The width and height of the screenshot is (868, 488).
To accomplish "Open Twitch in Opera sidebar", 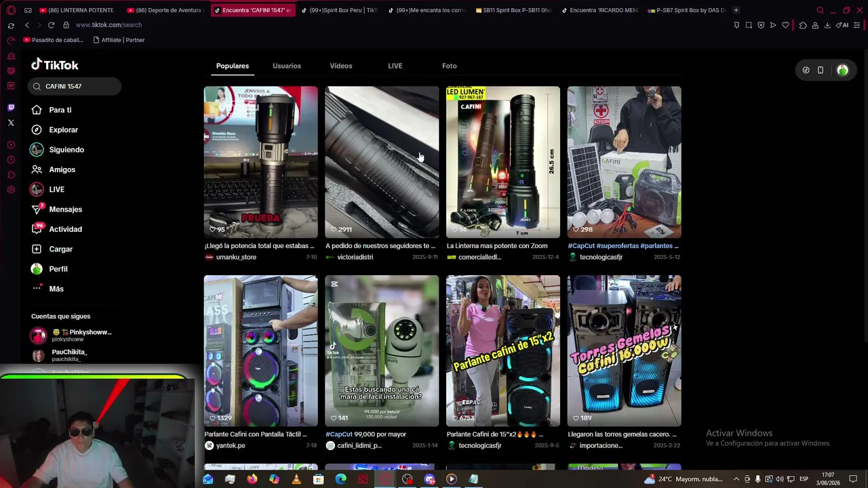I will tap(11, 108).
